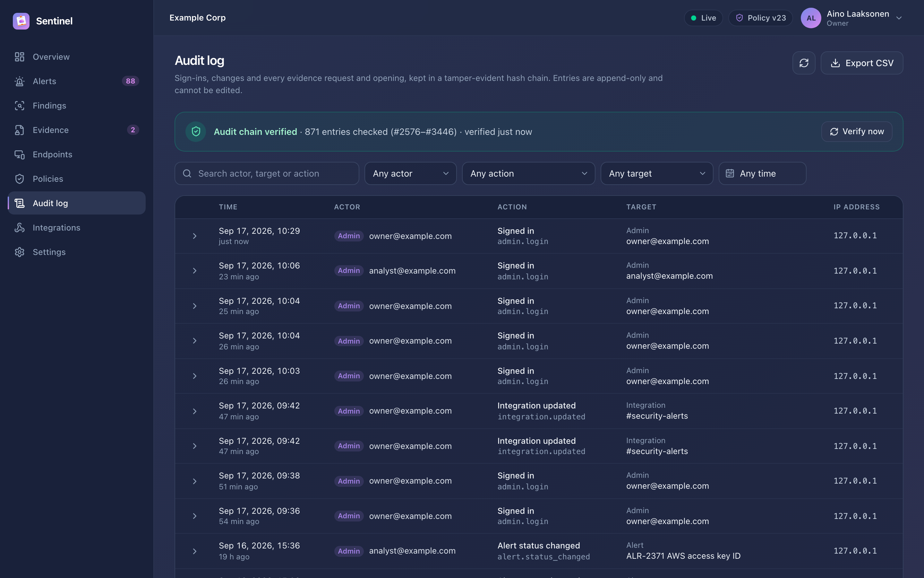
Task: Open the Any target dropdown
Action: [x=657, y=173]
